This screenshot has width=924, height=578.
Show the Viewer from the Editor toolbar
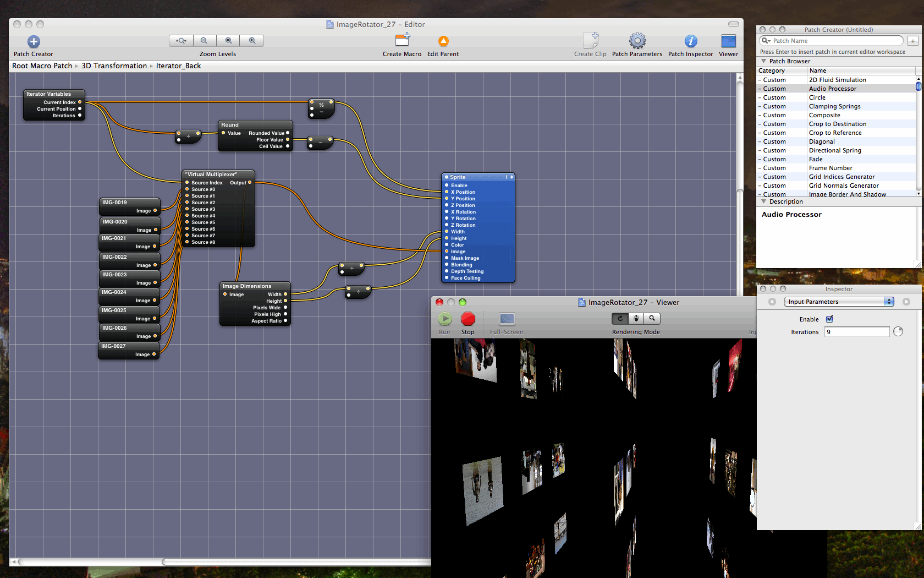click(729, 41)
